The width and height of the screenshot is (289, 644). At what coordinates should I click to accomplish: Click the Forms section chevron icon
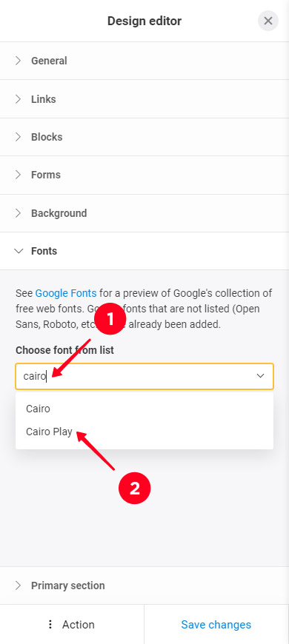coord(18,175)
